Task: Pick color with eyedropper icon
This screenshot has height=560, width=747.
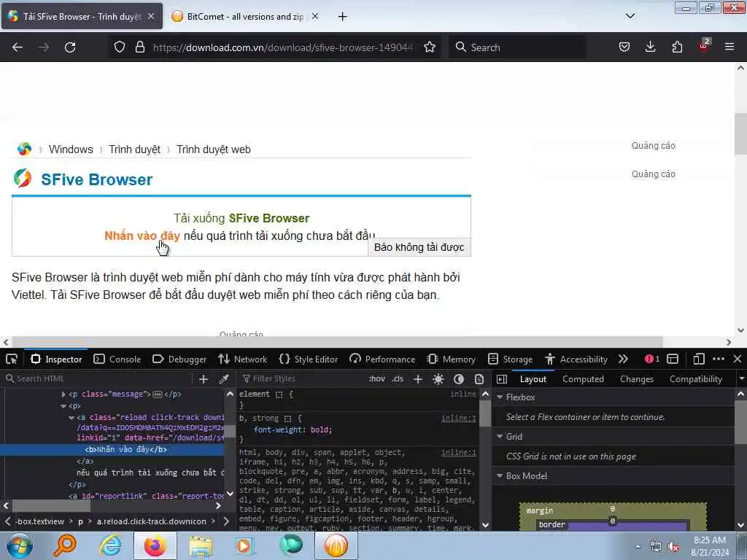Action: coord(223,379)
